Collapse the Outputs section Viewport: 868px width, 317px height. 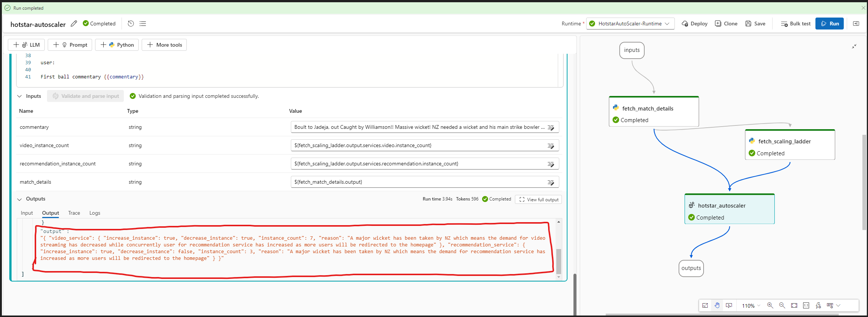(19, 199)
